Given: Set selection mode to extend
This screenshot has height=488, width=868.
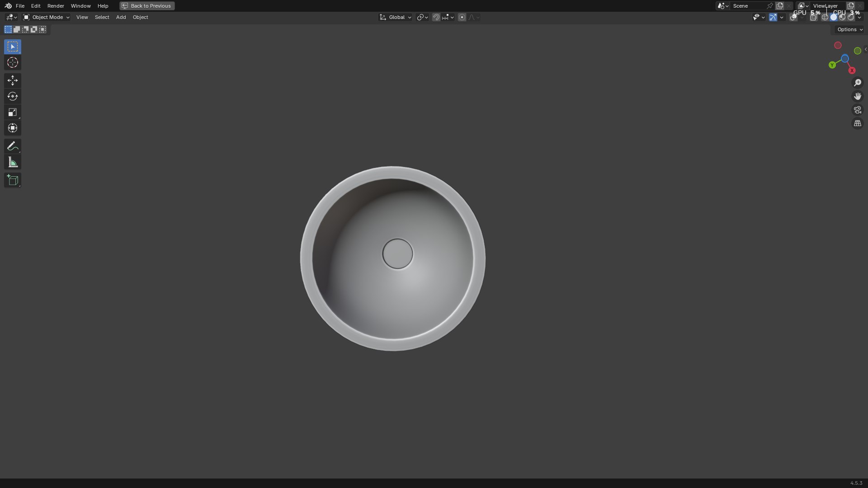Looking at the screenshot, I should (x=17, y=29).
